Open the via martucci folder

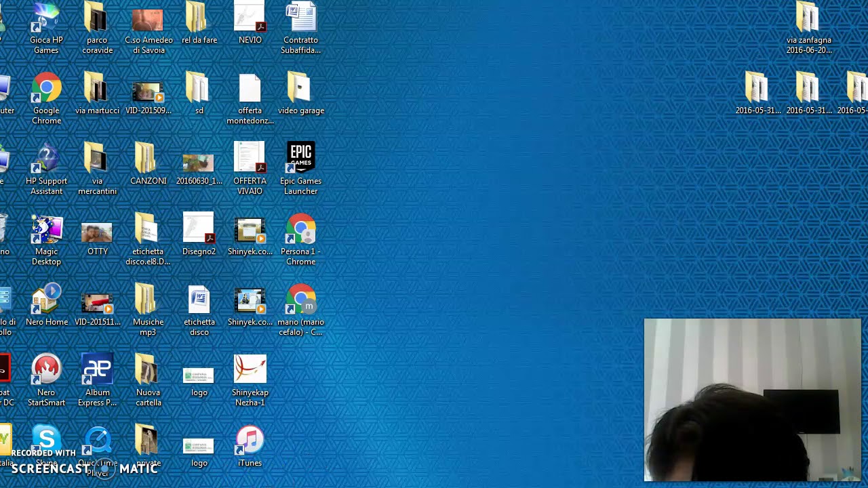97,94
